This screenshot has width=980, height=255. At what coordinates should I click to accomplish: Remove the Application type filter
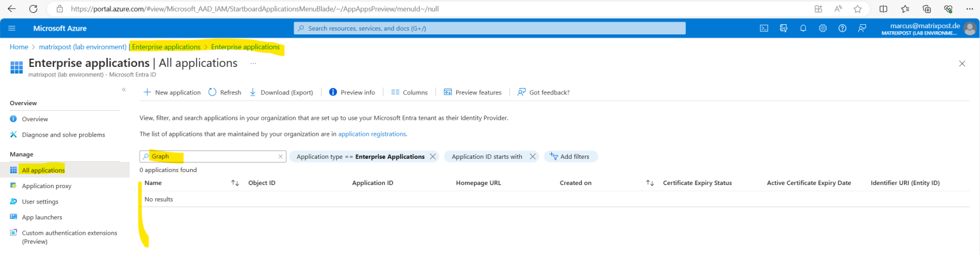click(x=433, y=156)
